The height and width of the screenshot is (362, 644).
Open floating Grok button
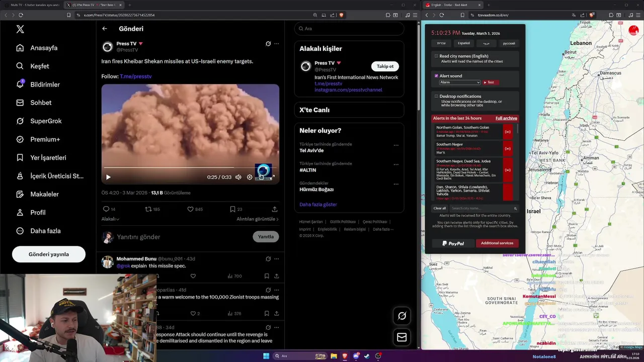click(x=402, y=316)
